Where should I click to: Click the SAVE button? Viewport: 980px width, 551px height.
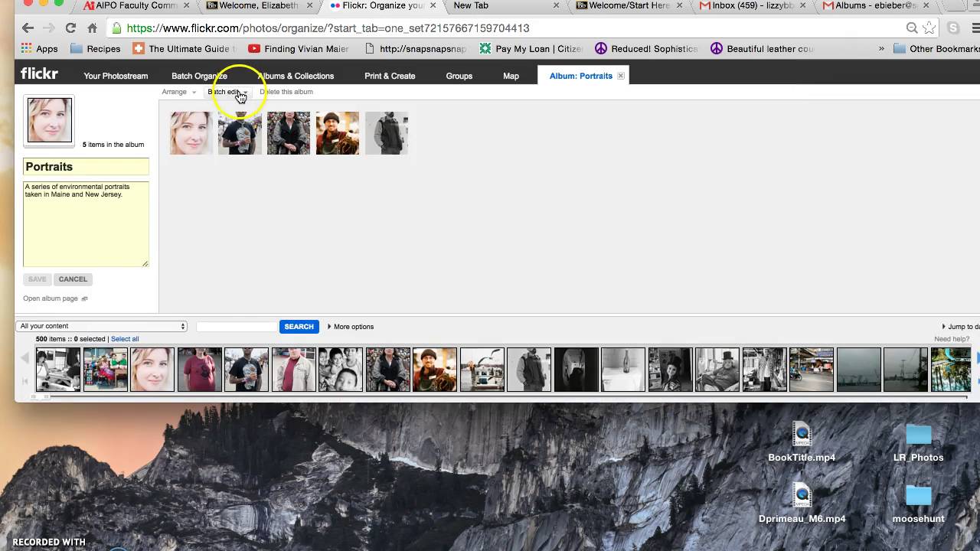tap(37, 279)
